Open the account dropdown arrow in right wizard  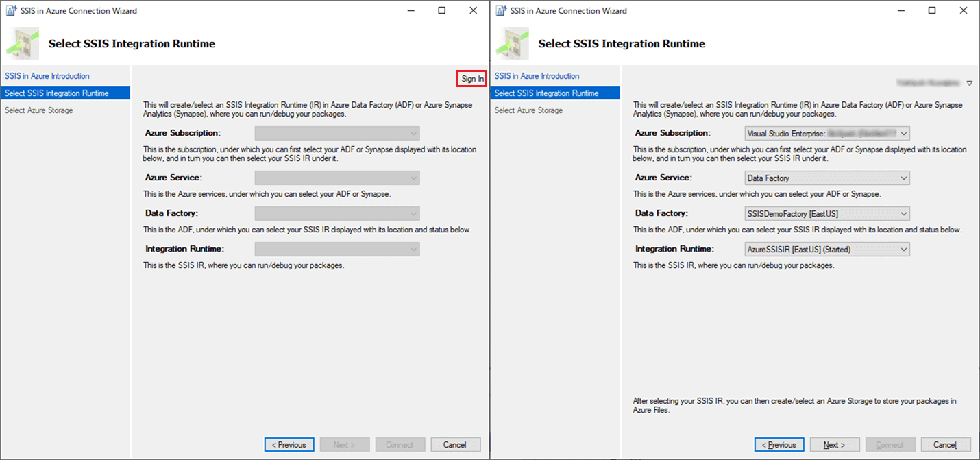[x=969, y=84]
